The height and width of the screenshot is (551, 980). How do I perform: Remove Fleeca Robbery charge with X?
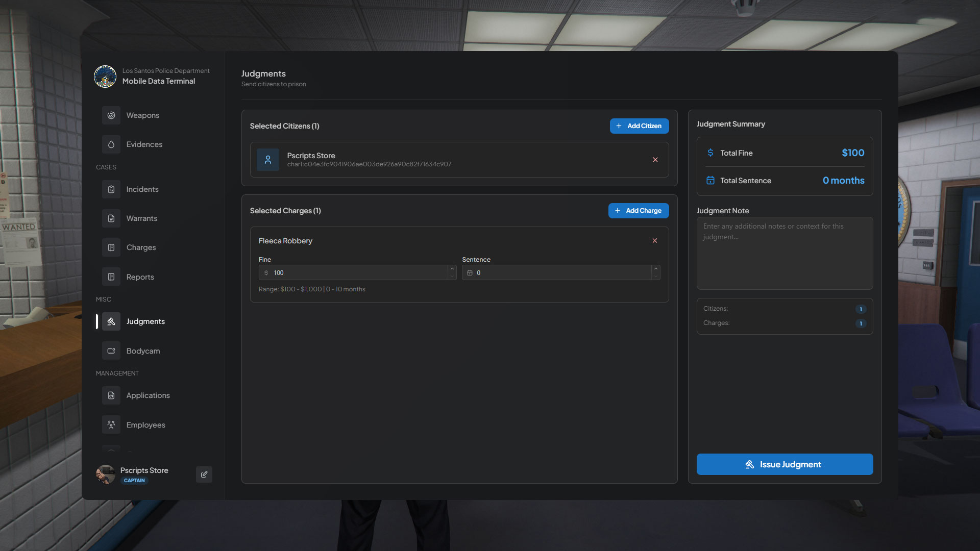click(x=655, y=241)
